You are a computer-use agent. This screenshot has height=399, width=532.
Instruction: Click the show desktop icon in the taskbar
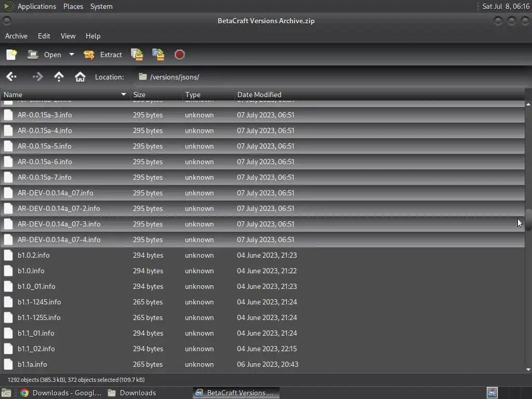(x=6, y=393)
